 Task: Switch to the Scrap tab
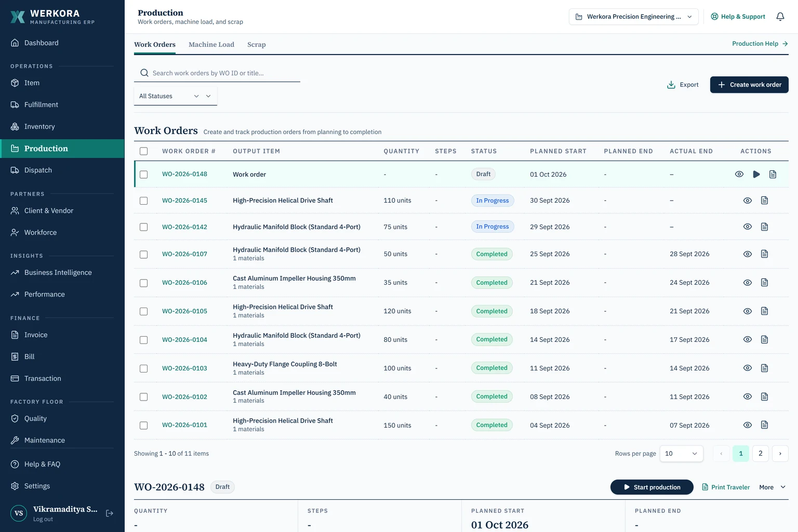pos(257,45)
